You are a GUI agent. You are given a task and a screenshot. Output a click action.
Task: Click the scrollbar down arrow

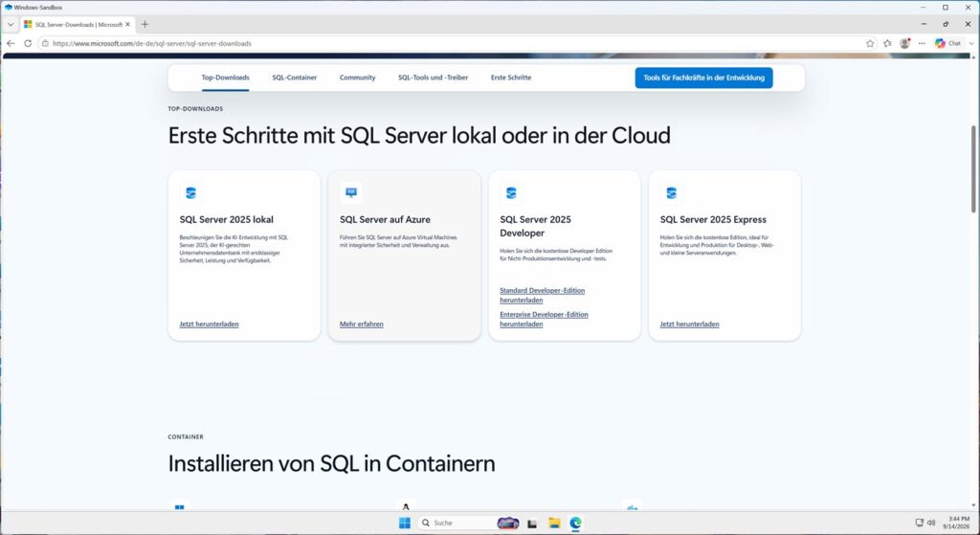tap(973, 505)
